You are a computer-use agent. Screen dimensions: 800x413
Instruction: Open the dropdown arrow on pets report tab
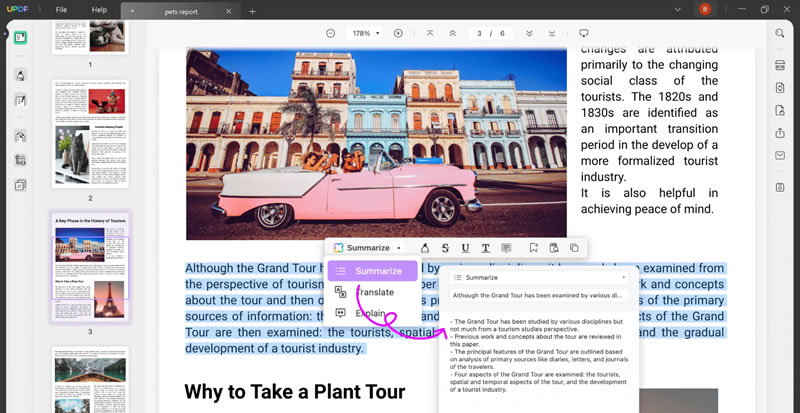(x=132, y=11)
